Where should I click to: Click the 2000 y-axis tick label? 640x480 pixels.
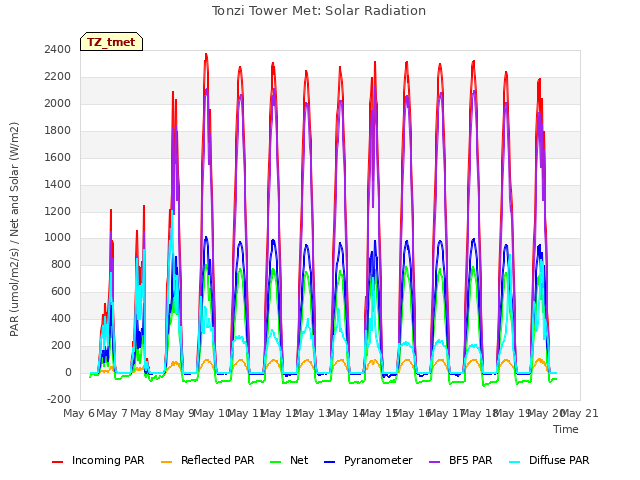(58, 103)
